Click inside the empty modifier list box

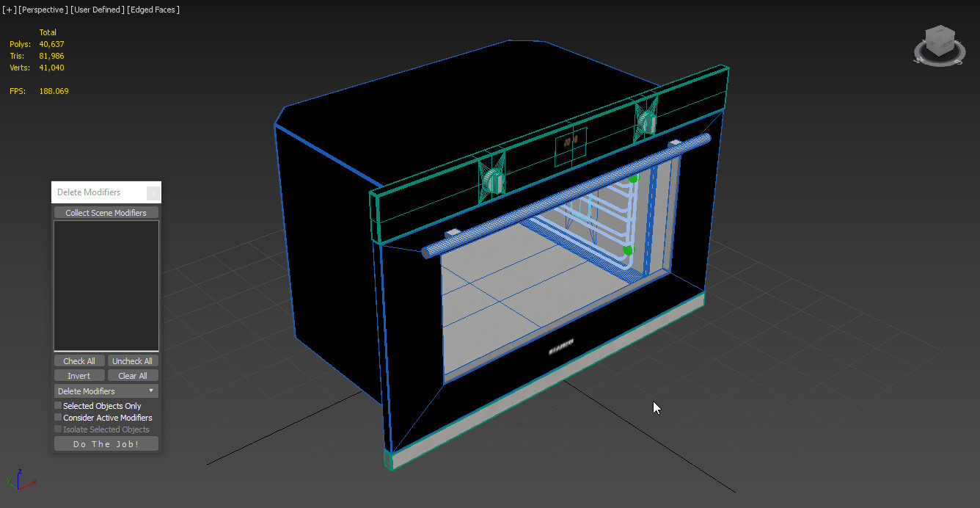[x=106, y=285]
